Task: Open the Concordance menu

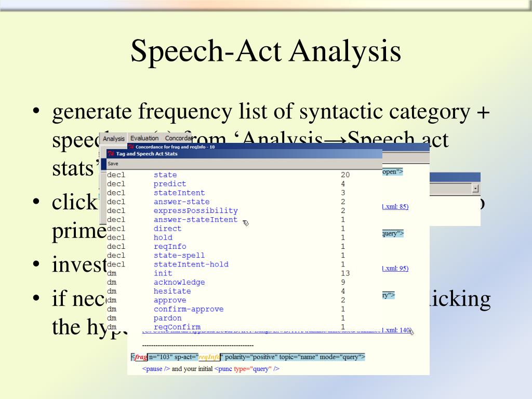Action: [x=178, y=138]
